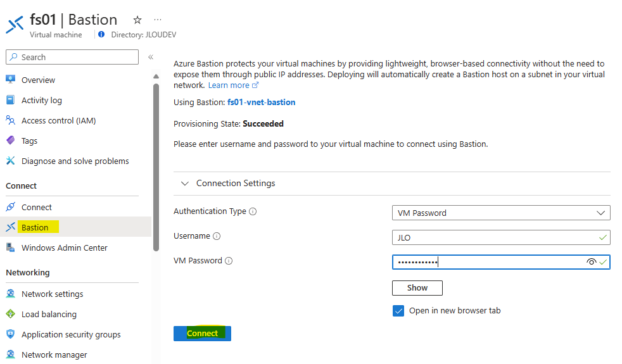Image resolution: width=622 pixels, height=364 pixels.
Task: Open the ellipsis more options menu
Action: pos(158,20)
